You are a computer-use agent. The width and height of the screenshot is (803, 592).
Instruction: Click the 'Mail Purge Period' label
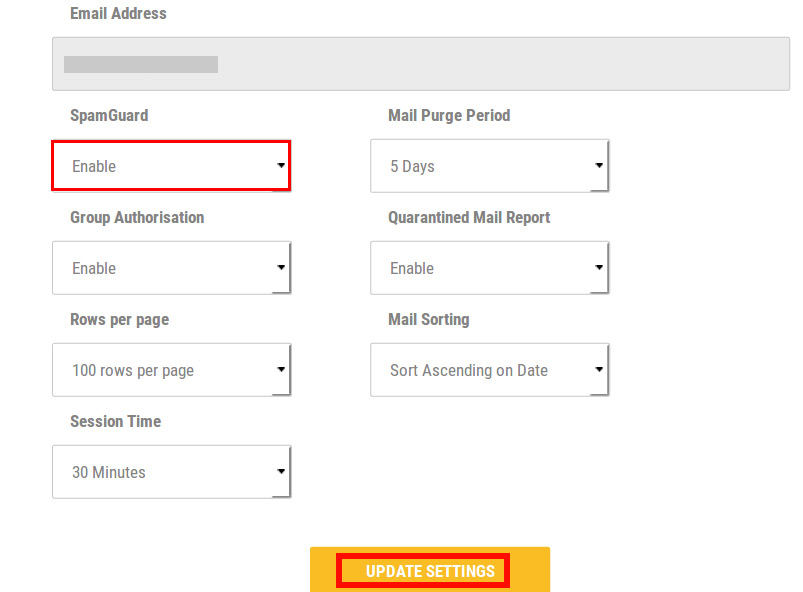[x=449, y=116]
